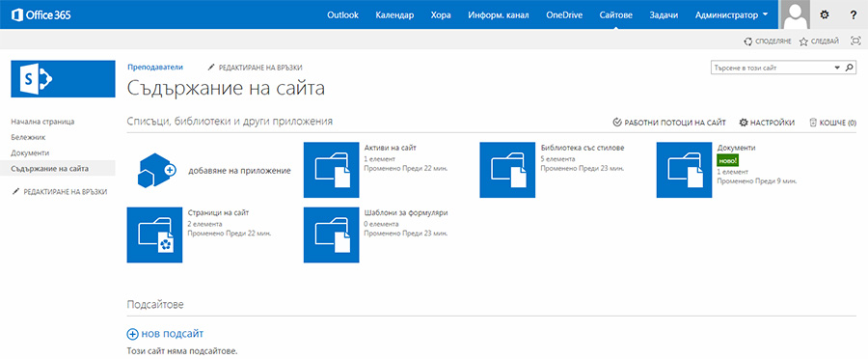Image resolution: width=868 pixels, height=359 pixels.
Task: Open Сайтове in the top navigation
Action: click(615, 15)
